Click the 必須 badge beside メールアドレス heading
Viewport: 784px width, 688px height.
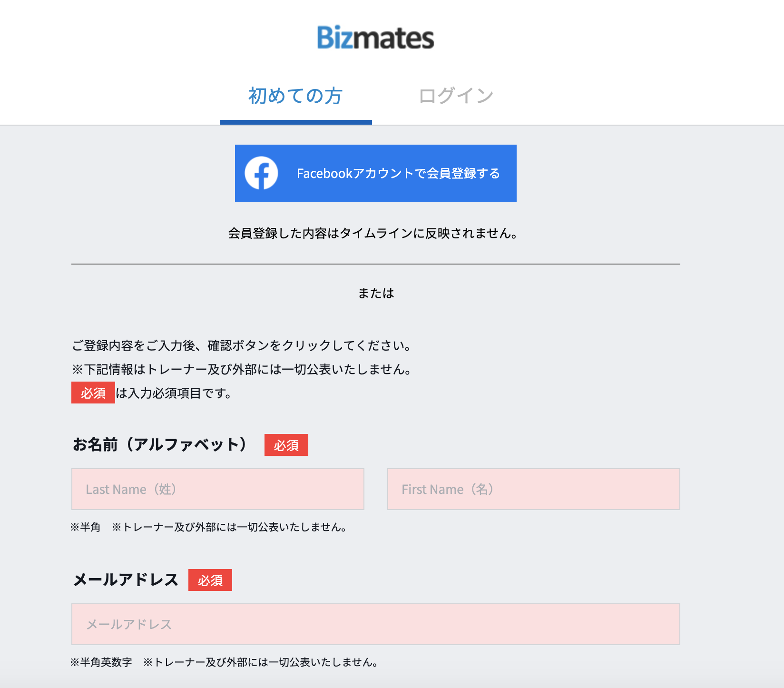click(210, 580)
